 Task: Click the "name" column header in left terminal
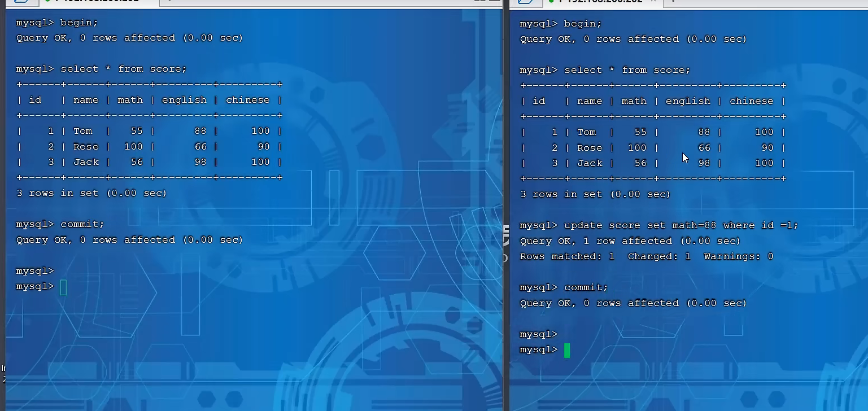point(86,100)
